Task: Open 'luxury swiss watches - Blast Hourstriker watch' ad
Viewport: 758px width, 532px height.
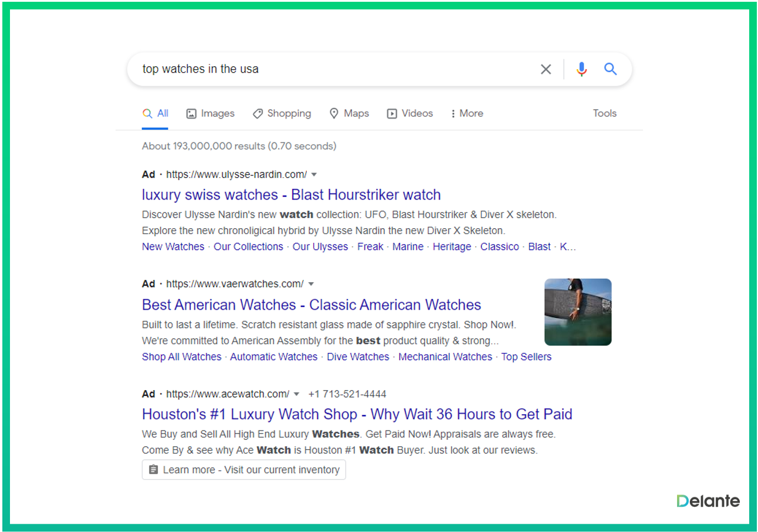Action: [x=291, y=195]
